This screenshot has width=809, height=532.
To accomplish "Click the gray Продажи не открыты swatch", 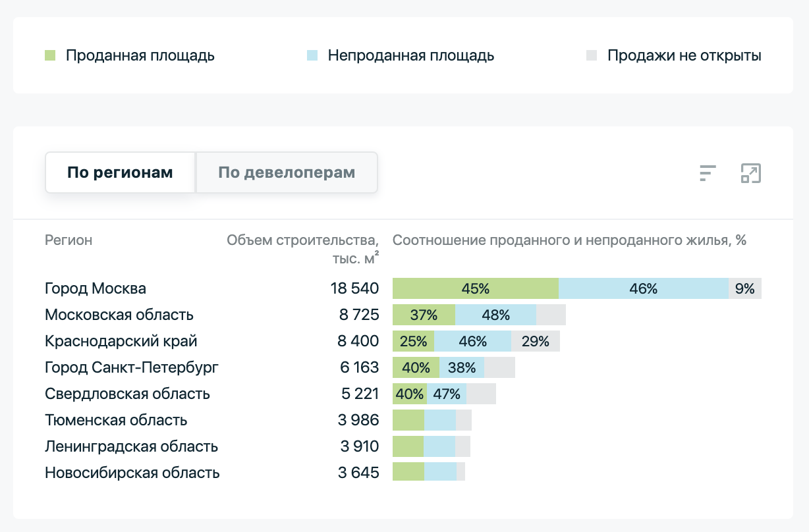I will tap(592, 56).
